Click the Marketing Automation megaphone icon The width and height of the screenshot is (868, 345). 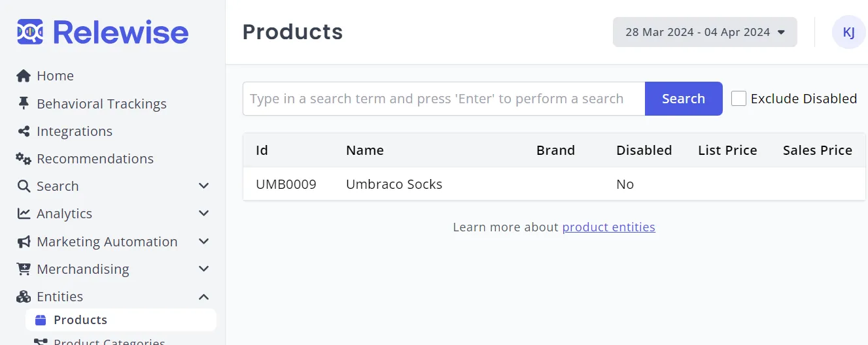click(24, 242)
